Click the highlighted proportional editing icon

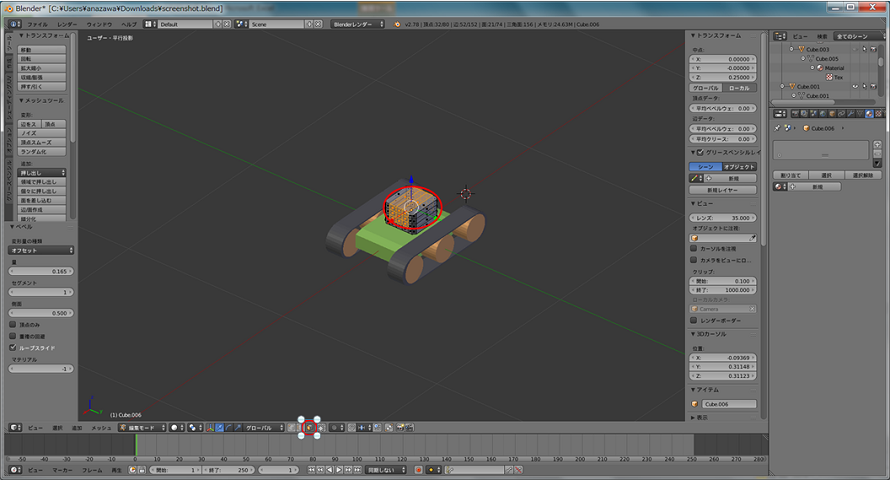pyautogui.click(x=310, y=427)
